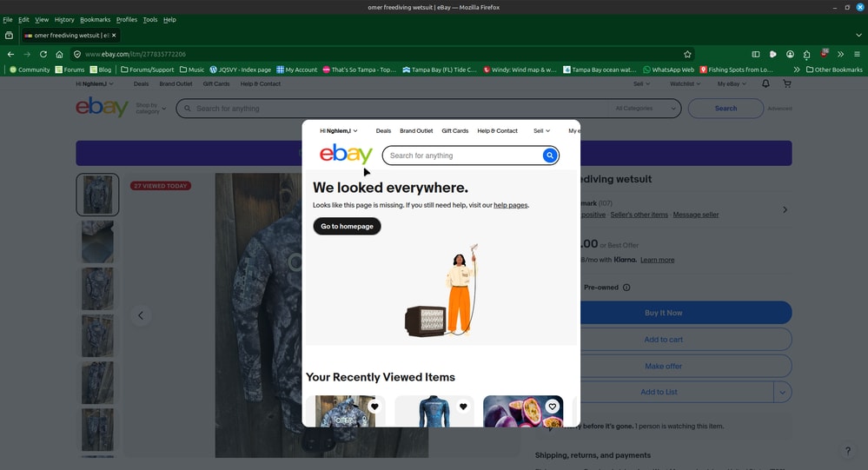Open the History menu

64,19
